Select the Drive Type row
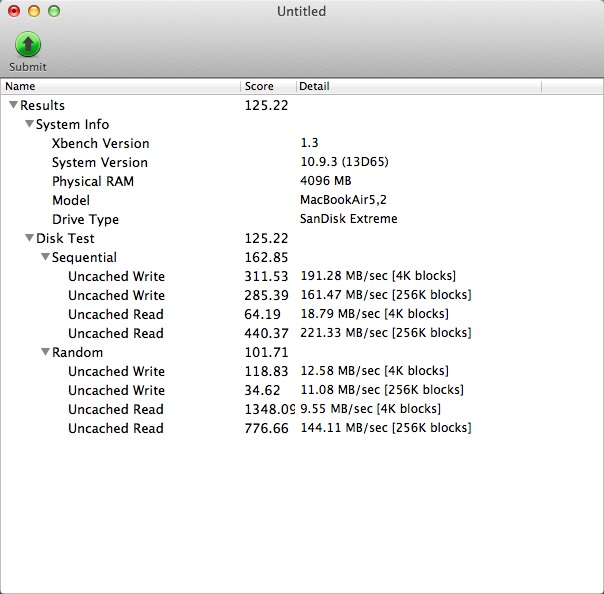This screenshot has width=604, height=594. (302, 219)
